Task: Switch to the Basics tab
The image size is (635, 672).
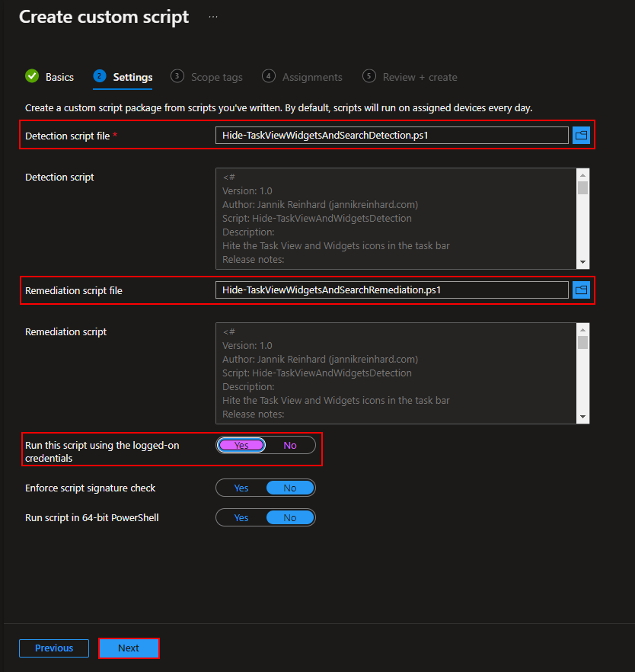Action: (59, 77)
